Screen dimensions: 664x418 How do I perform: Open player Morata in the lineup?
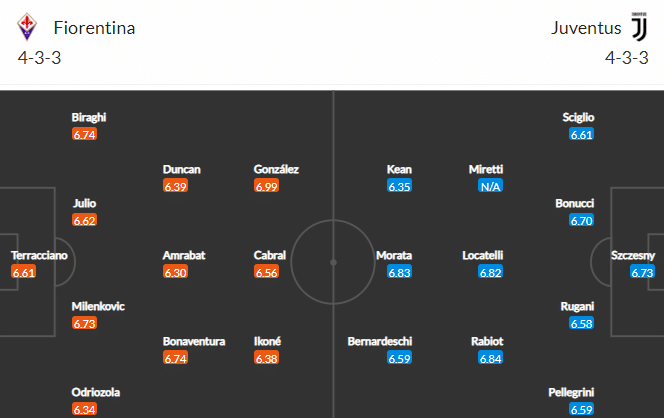[x=394, y=255]
